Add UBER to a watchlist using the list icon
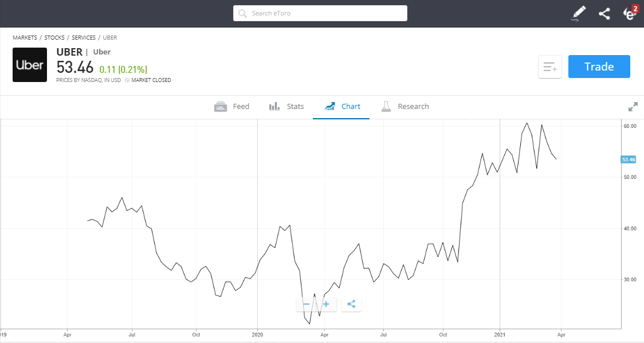The width and height of the screenshot is (644, 343). pos(549,67)
